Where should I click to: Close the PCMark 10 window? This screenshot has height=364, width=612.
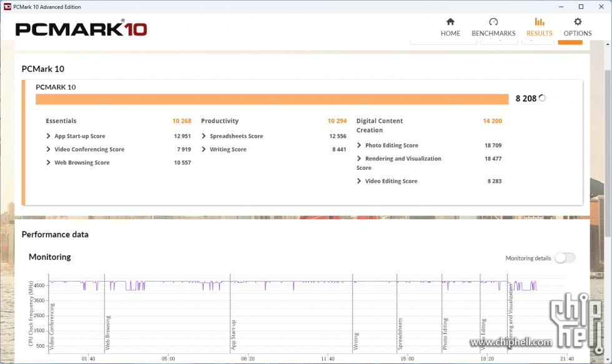click(x=601, y=7)
